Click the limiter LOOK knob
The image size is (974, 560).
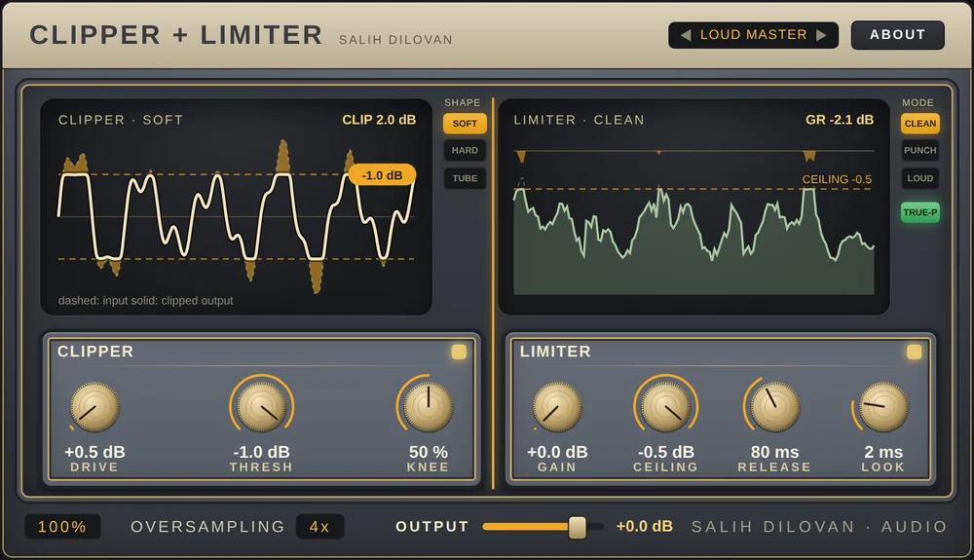(882, 407)
